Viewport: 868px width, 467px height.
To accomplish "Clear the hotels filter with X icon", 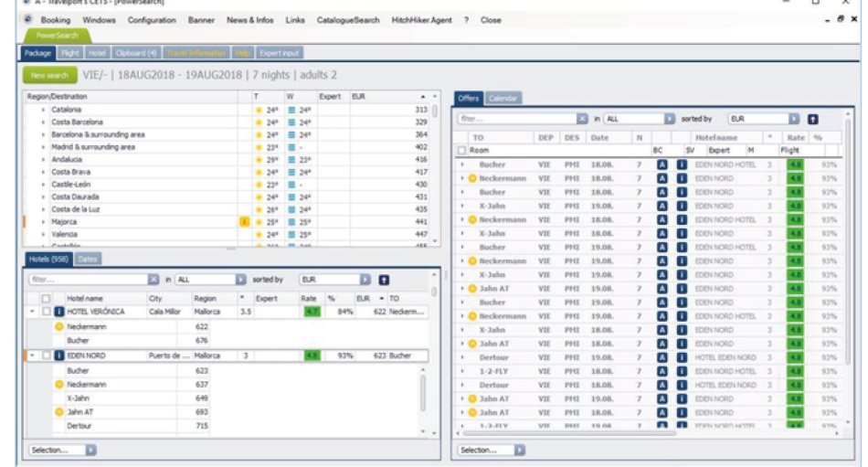I will pos(153,280).
